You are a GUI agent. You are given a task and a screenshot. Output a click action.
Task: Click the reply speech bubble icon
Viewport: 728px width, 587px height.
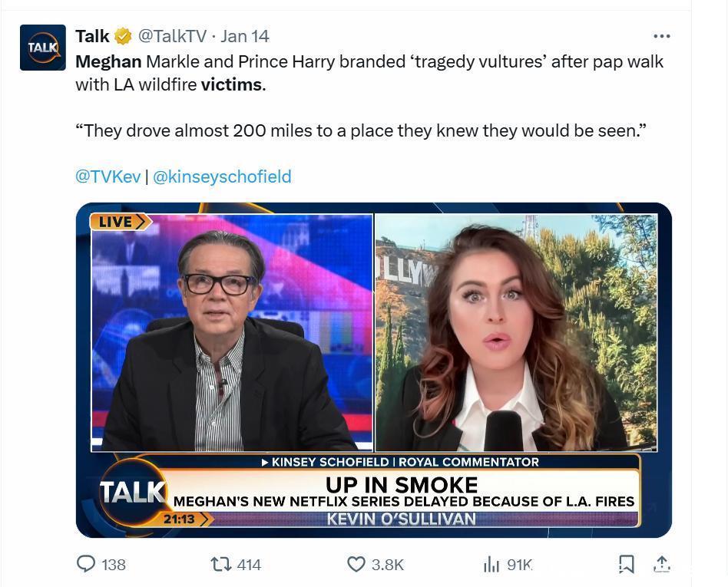[86, 564]
